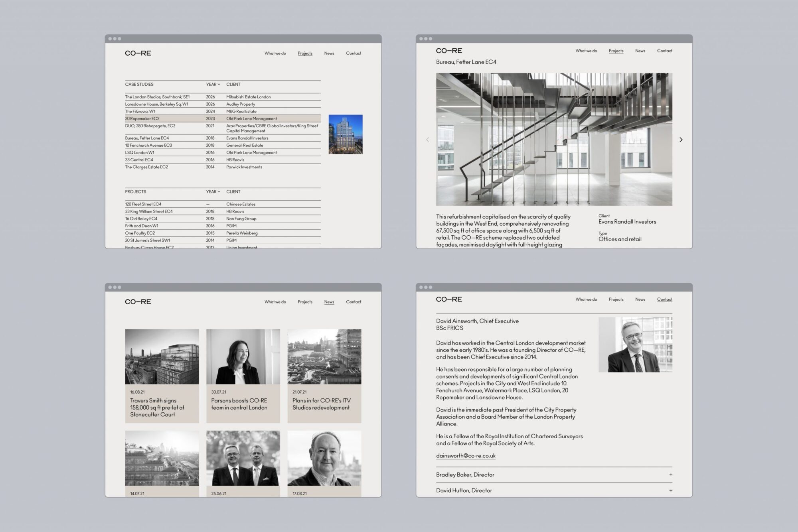Sort Projects table by Year chevron
Viewport: 798px width, 532px height.
click(x=219, y=192)
